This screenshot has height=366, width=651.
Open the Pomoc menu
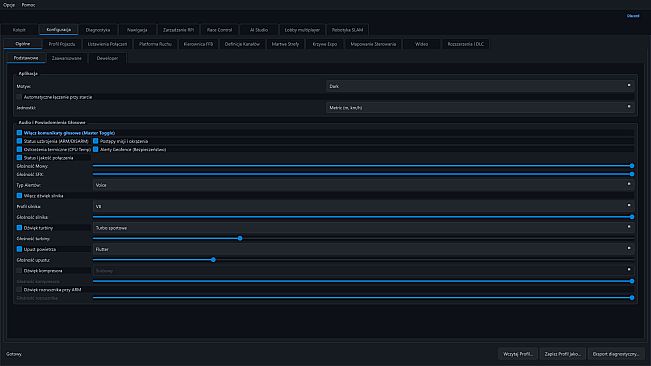[x=28, y=5]
